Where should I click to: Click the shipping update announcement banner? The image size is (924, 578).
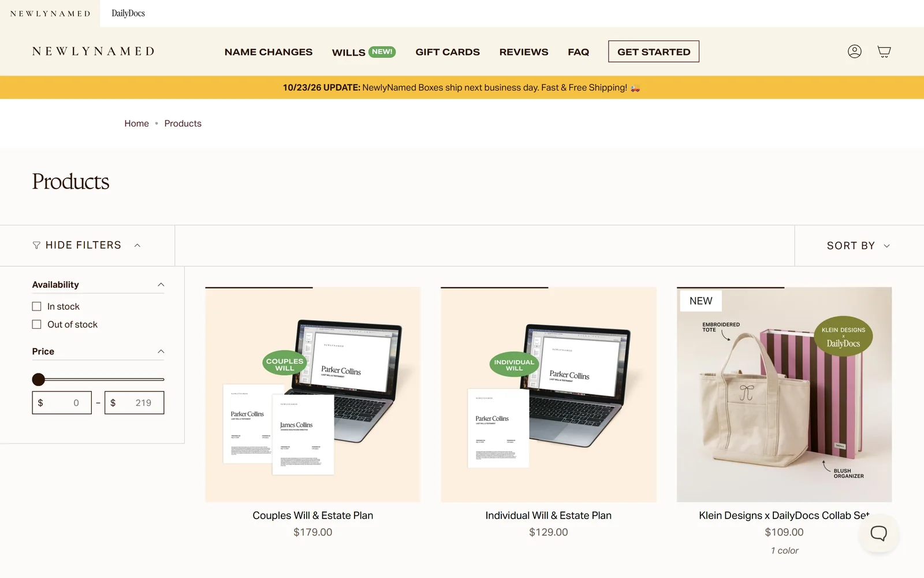[x=462, y=87]
